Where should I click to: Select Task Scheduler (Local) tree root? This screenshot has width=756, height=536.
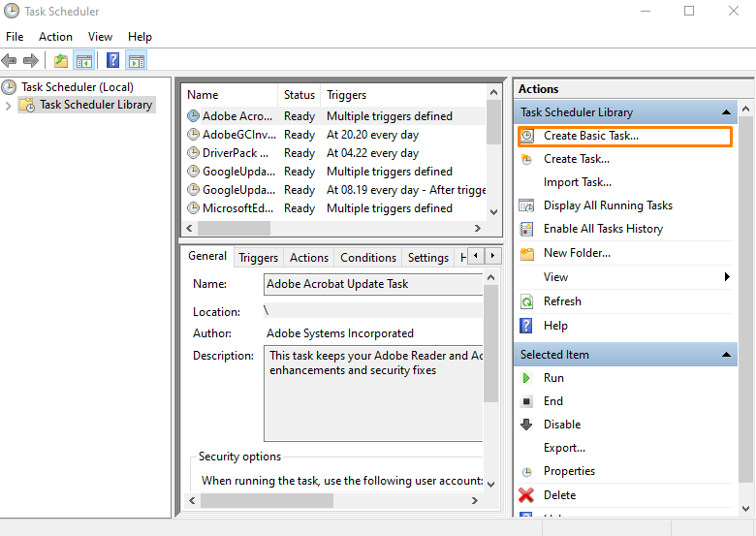[78, 87]
